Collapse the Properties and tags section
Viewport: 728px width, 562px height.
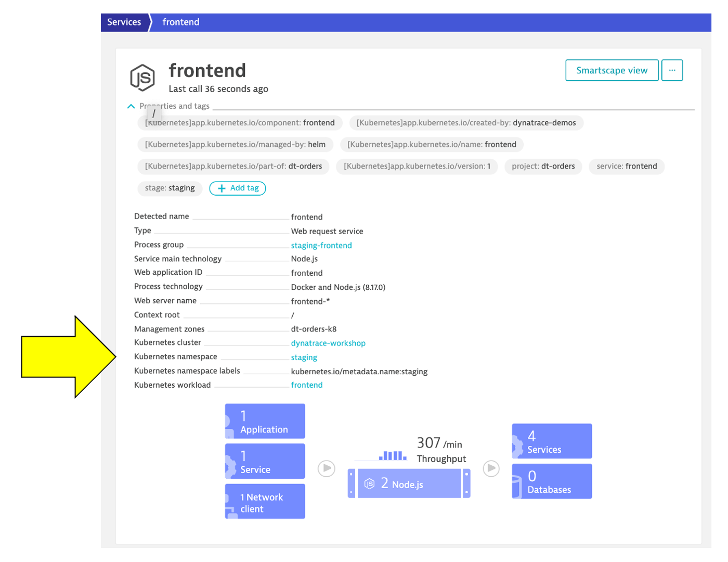(x=131, y=106)
